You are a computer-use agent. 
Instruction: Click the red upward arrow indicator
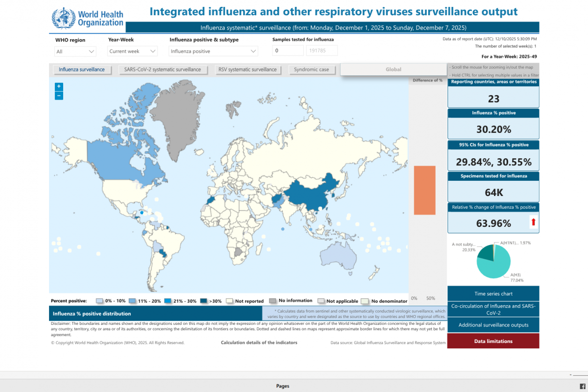click(x=533, y=223)
